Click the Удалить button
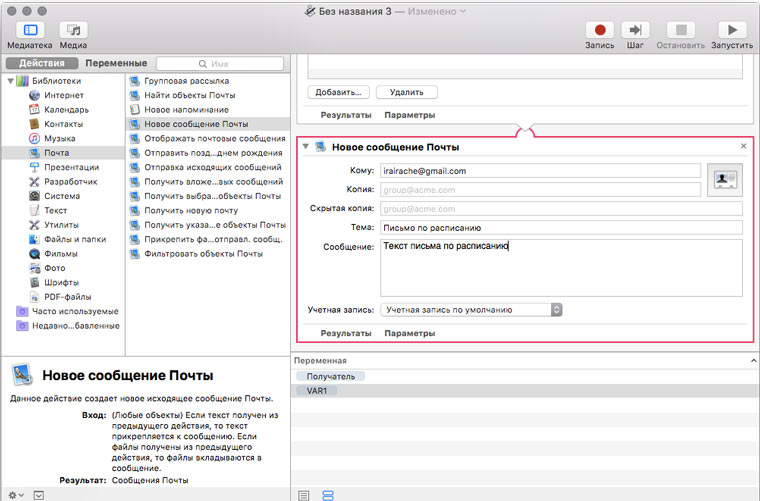 [406, 92]
